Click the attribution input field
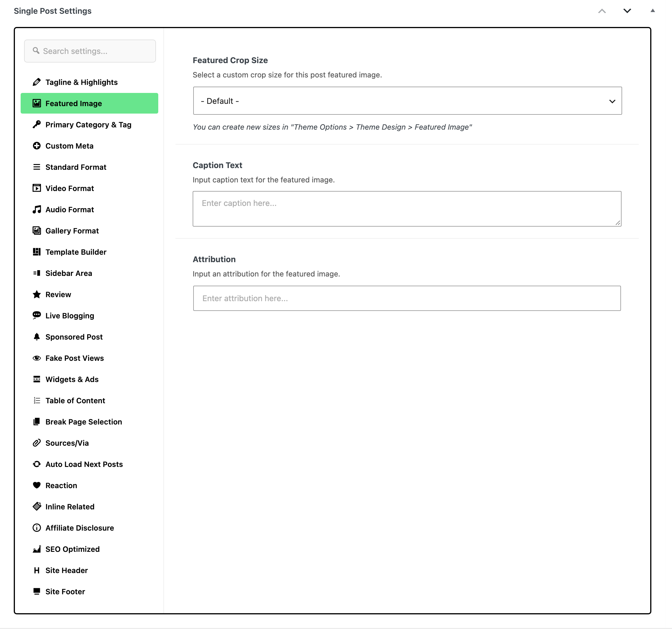 click(407, 298)
